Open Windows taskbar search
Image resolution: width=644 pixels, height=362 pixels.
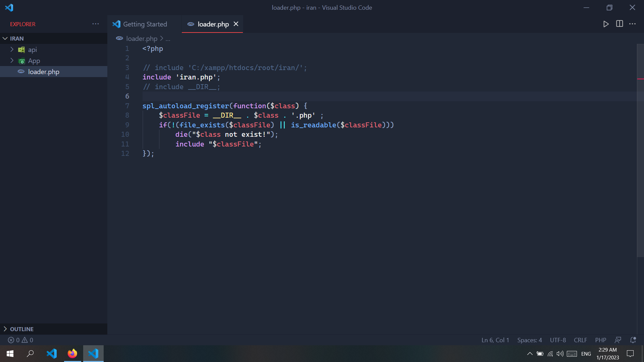[30, 354]
